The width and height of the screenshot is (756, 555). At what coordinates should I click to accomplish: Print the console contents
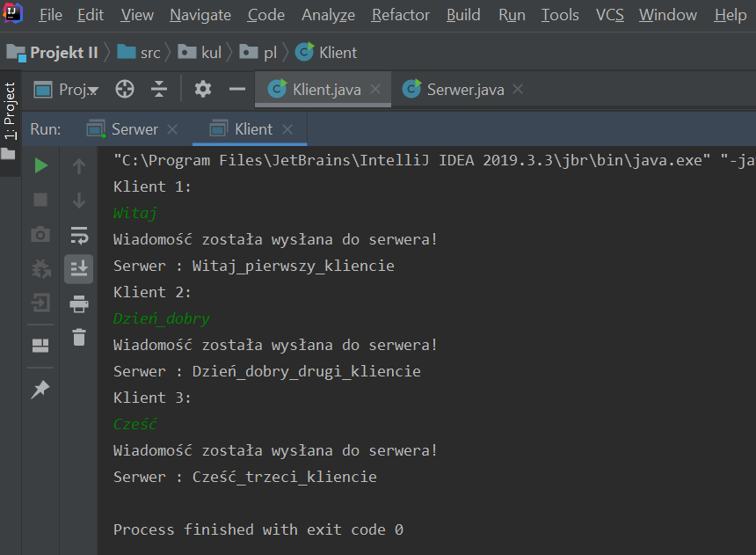point(78,303)
